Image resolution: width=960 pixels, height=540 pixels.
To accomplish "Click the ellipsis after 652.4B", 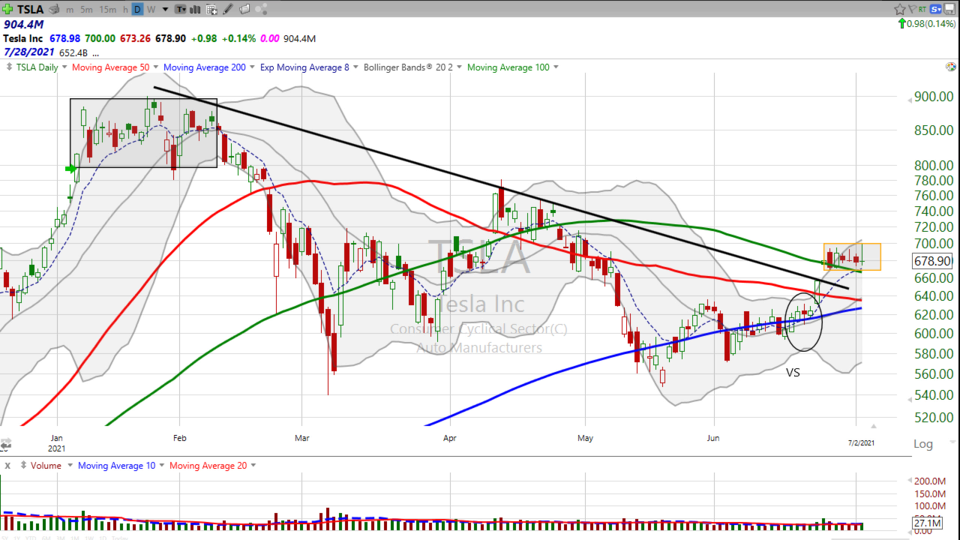I will pos(96,54).
